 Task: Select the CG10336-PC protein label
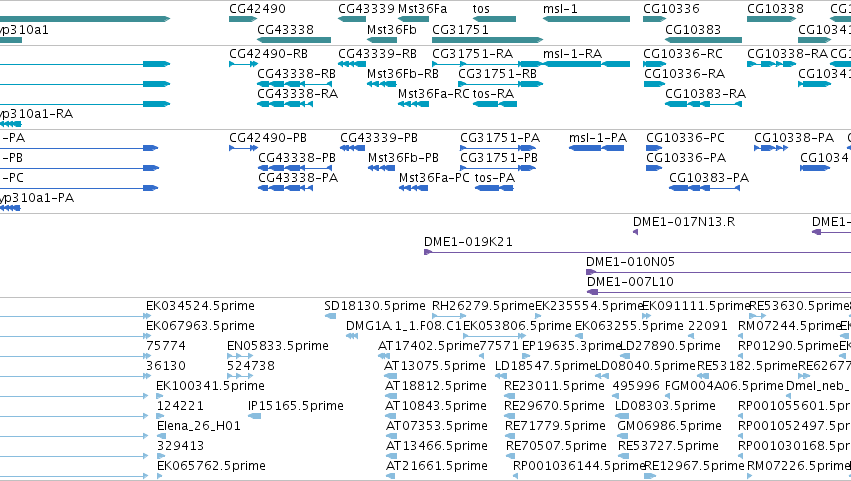685,138
